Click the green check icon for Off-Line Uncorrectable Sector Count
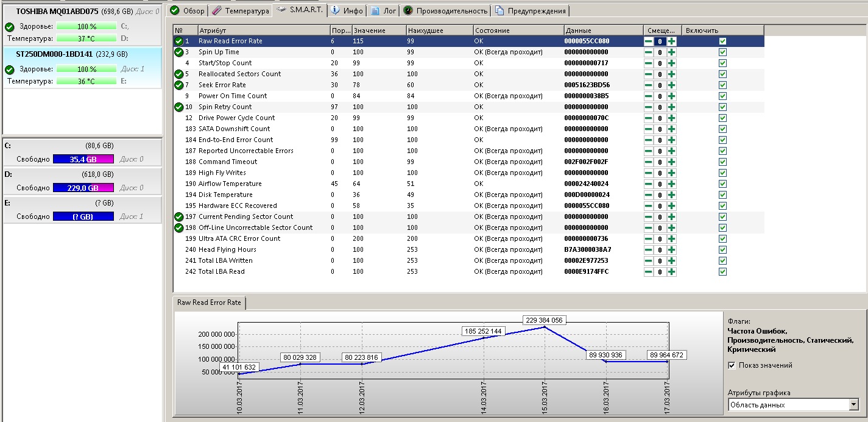The image size is (868, 422). tap(178, 227)
